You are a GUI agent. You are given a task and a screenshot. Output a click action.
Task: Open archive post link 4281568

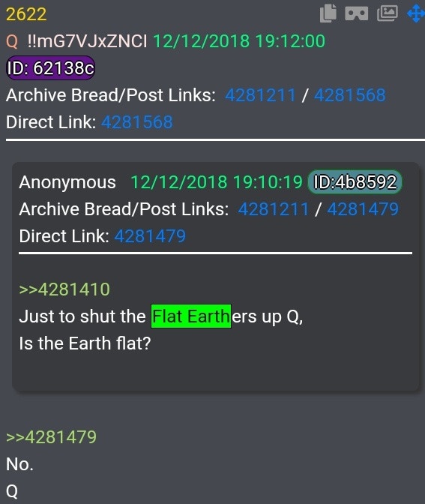pos(349,95)
